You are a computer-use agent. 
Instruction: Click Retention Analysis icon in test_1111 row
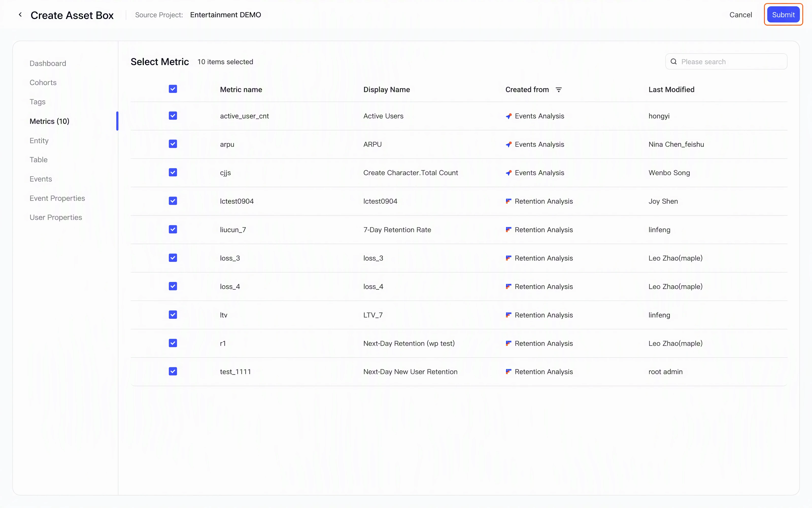pyautogui.click(x=509, y=372)
